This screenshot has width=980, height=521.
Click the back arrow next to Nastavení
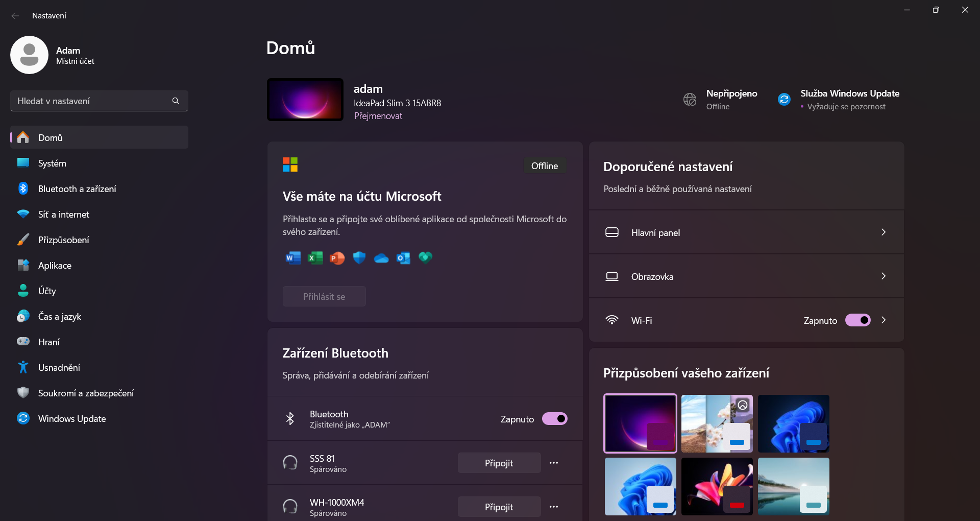point(15,16)
